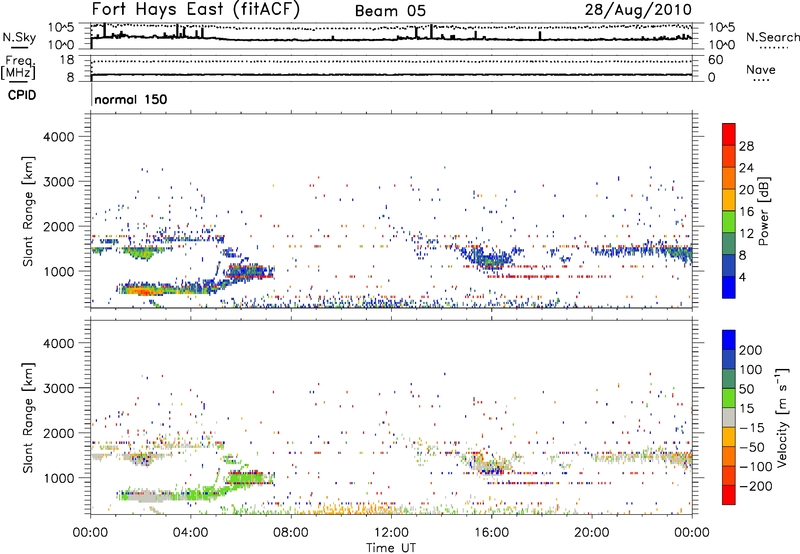Click the strong red-orange echo near 02:00 in power panel

coord(142,291)
